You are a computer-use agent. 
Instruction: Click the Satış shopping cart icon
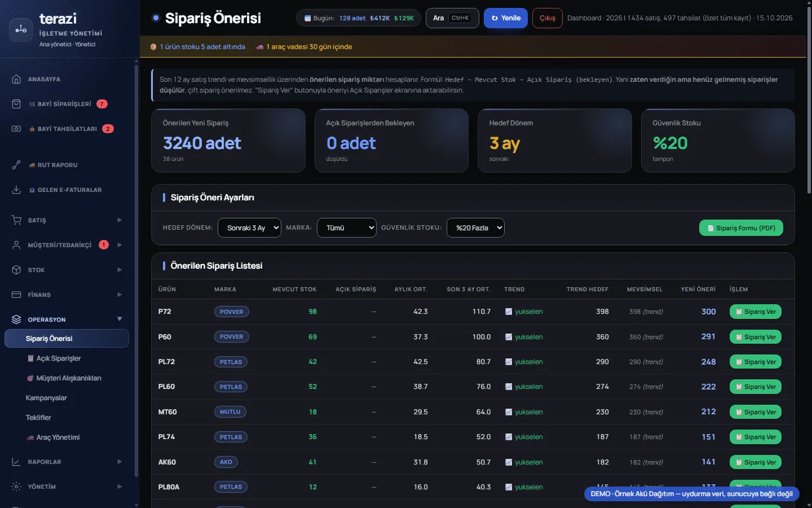(x=16, y=220)
